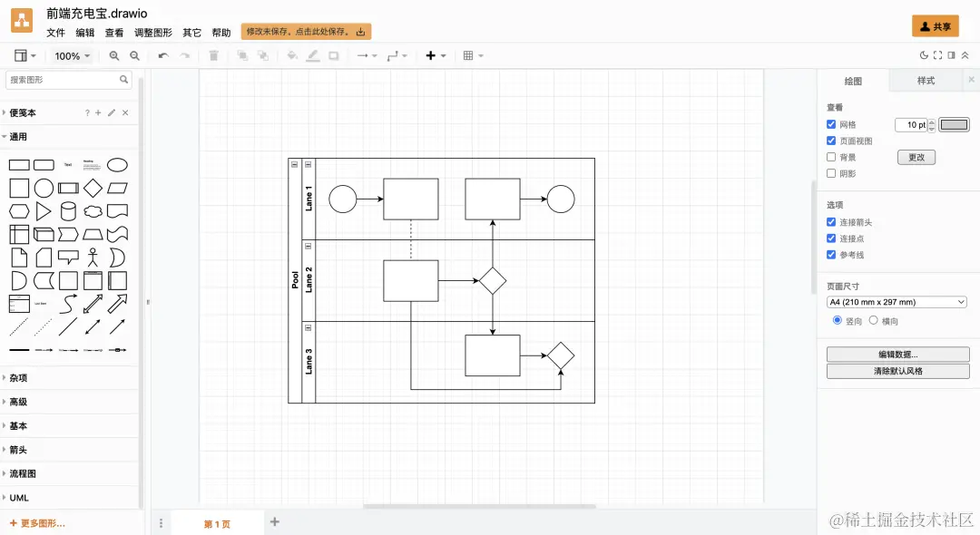Toggle the 连接点 checkbox
This screenshot has width=980, height=535.
pos(831,238)
